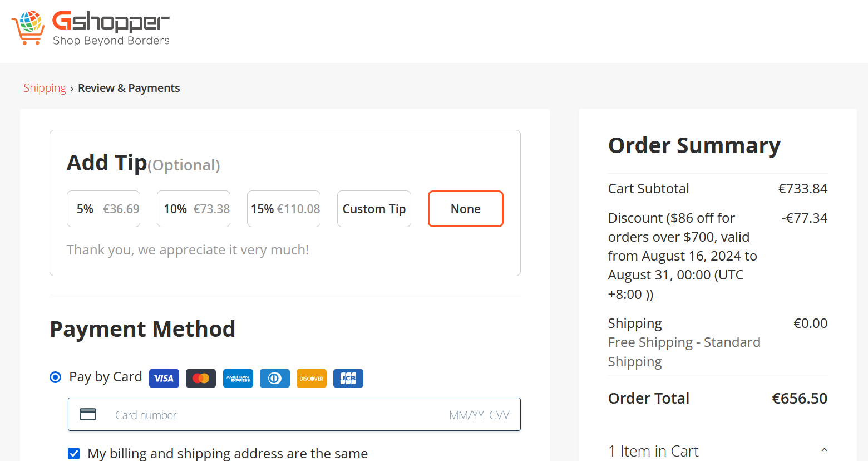This screenshot has width=868, height=461.
Task: Click the Review & Payments breadcrumb
Action: pyautogui.click(x=129, y=88)
